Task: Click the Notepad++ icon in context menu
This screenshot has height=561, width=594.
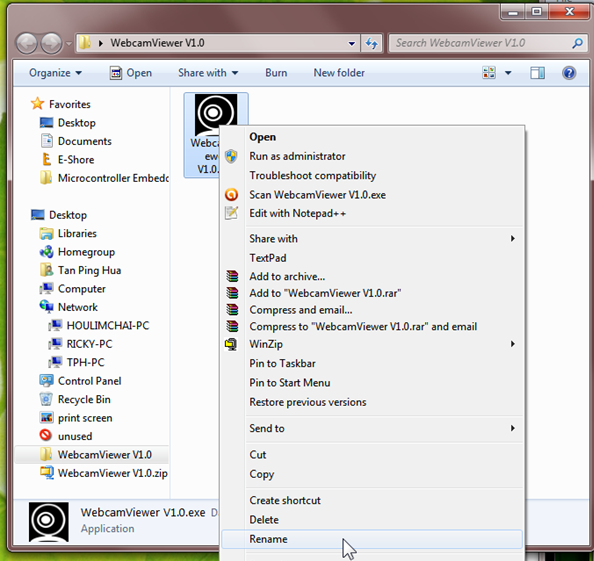Action: 231,213
